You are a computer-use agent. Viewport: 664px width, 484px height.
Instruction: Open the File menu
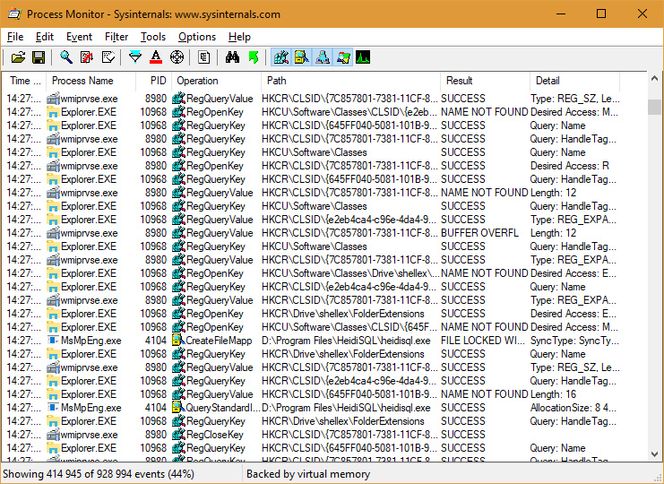pyautogui.click(x=15, y=37)
